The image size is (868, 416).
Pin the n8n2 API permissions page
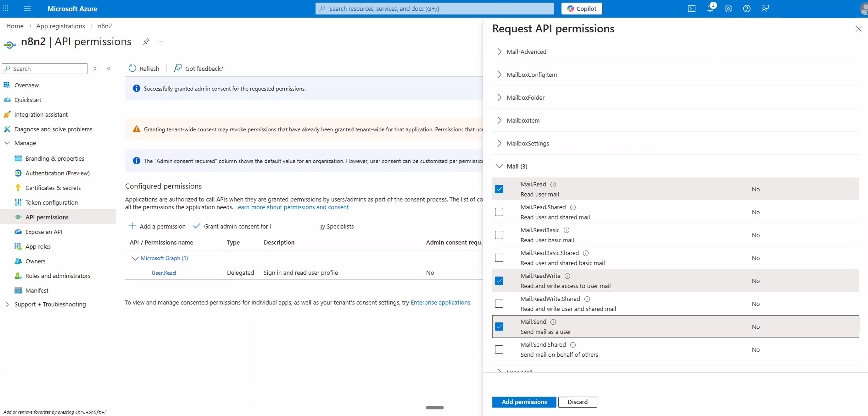click(146, 41)
